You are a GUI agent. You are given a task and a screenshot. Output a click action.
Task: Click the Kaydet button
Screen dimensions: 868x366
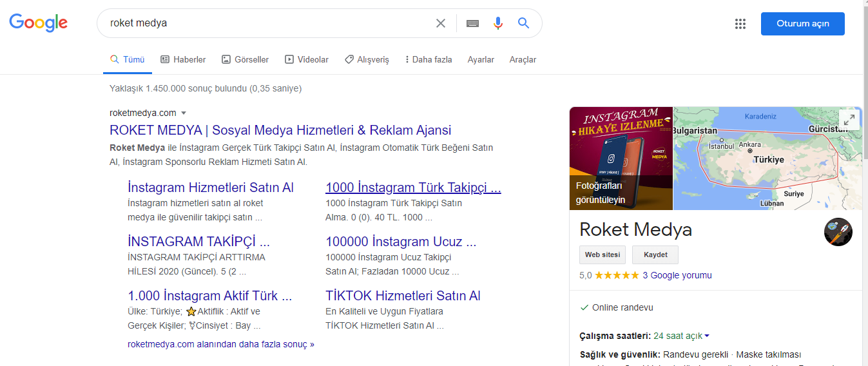pyautogui.click(x=655, y=255)
